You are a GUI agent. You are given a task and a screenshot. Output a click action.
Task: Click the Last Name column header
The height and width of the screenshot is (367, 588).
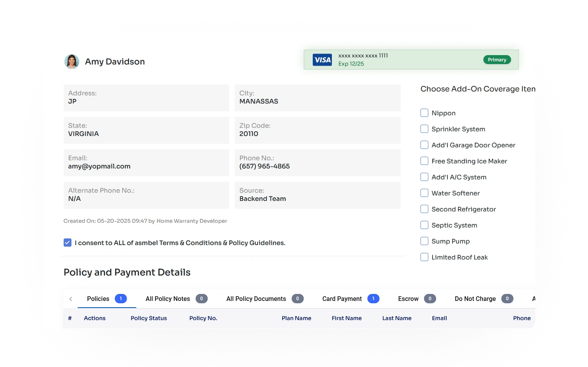coord(397,318)
